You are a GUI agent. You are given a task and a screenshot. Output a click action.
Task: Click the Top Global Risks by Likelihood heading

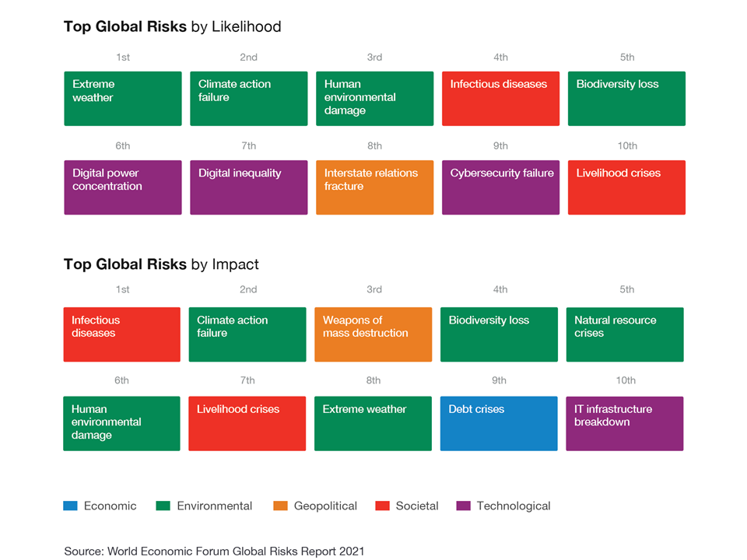pyautogui.click(x=172, y=27)
